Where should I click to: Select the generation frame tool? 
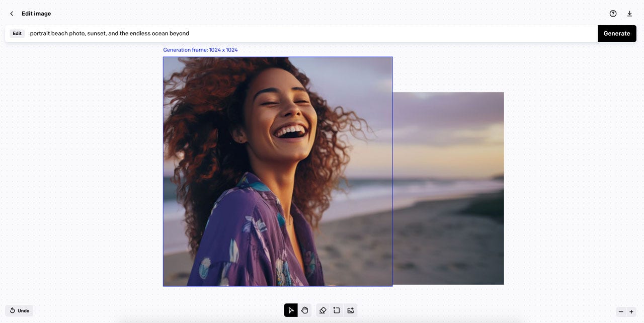337,310
